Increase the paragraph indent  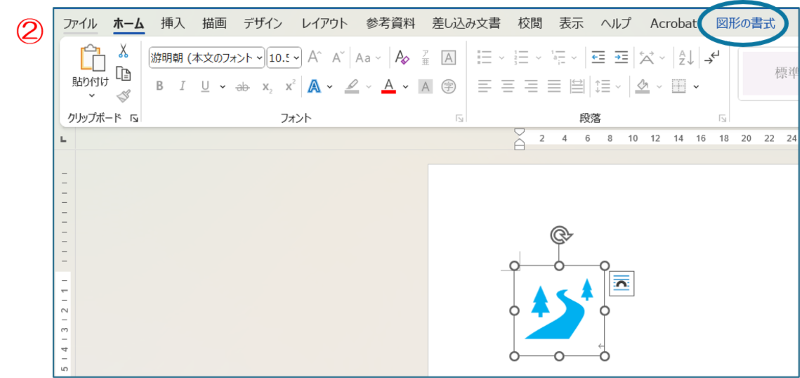pos(621,58)
